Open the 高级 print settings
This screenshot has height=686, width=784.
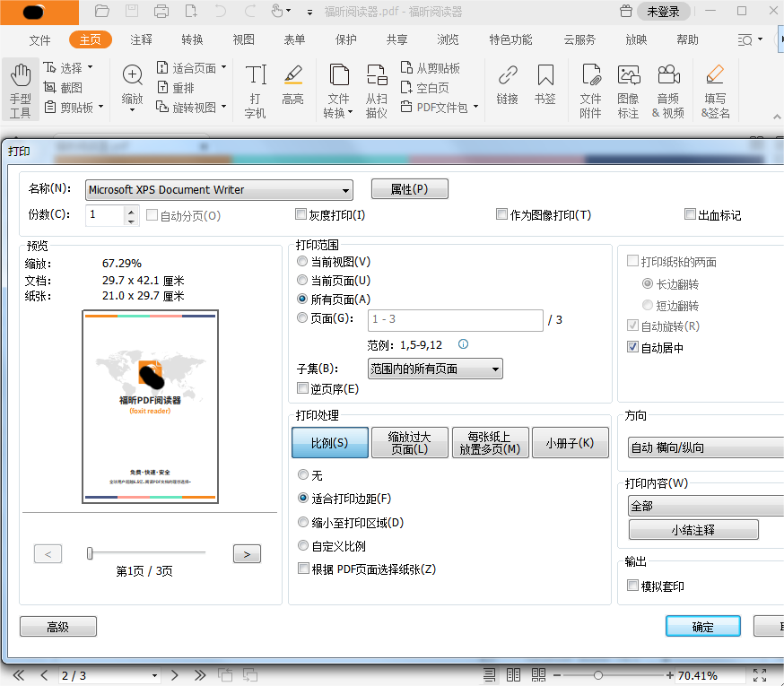[57, 626]
